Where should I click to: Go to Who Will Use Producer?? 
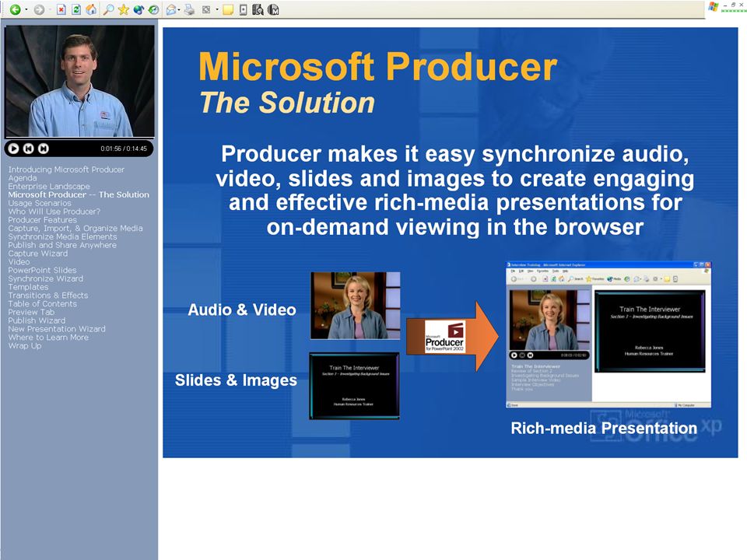click(x=54, y=212)
